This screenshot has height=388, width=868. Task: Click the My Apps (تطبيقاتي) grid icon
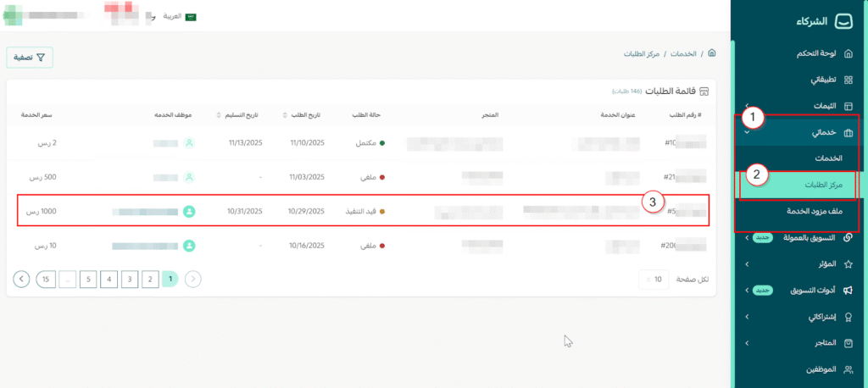(x=848, y=80)
